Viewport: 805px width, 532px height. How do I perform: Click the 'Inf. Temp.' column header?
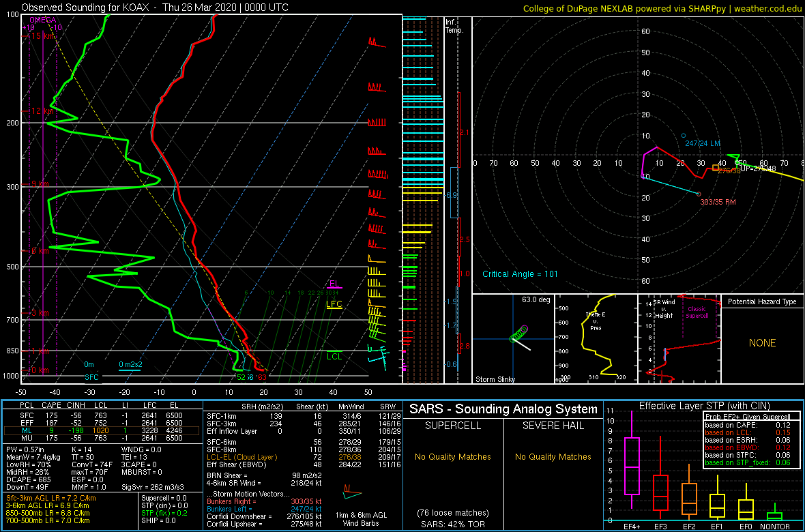tap(454, 26)
